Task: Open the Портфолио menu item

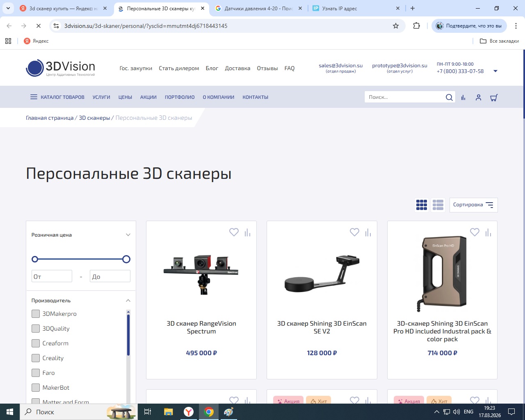Action: pos(180,97)
